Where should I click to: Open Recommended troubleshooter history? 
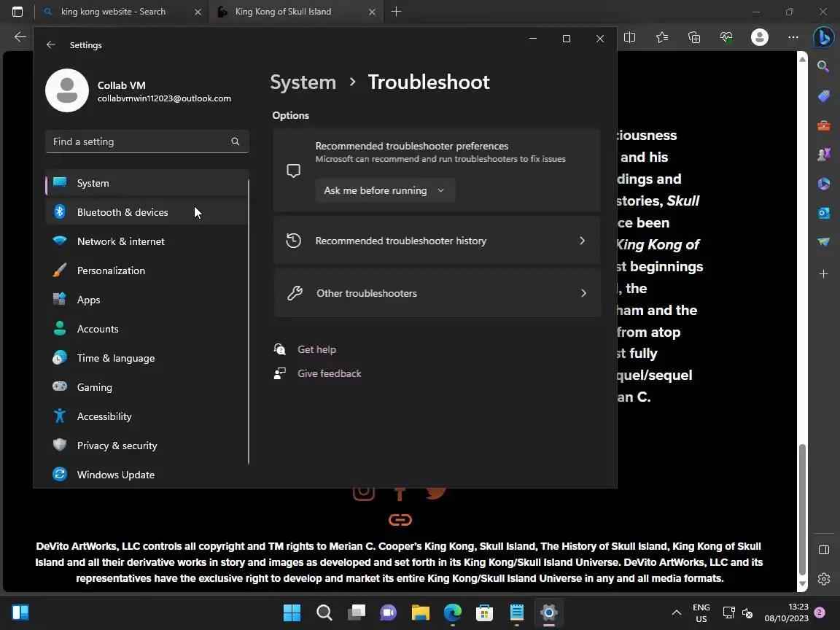[437, 241]
